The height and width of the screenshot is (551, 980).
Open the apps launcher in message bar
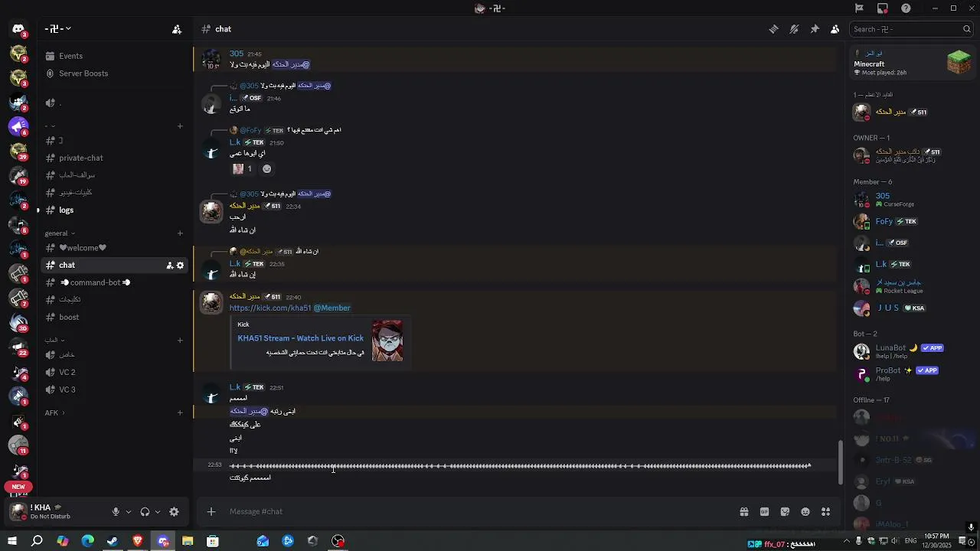[x=825, y=511]
